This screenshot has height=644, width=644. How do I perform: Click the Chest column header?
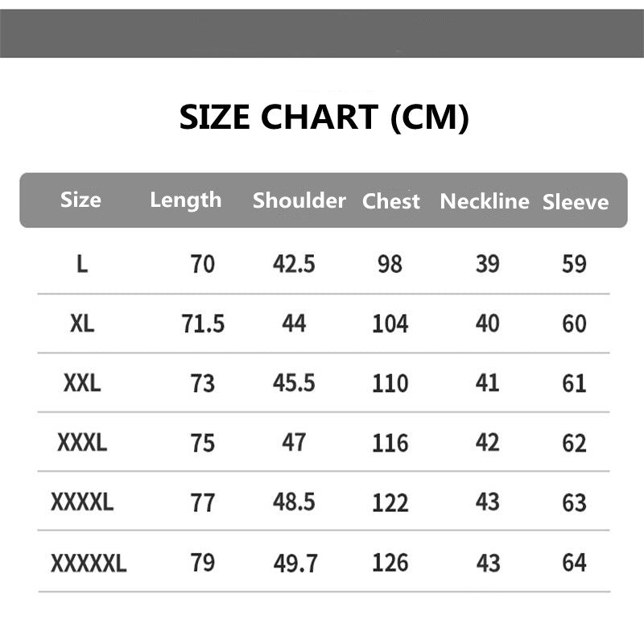[x=391, y=201]
